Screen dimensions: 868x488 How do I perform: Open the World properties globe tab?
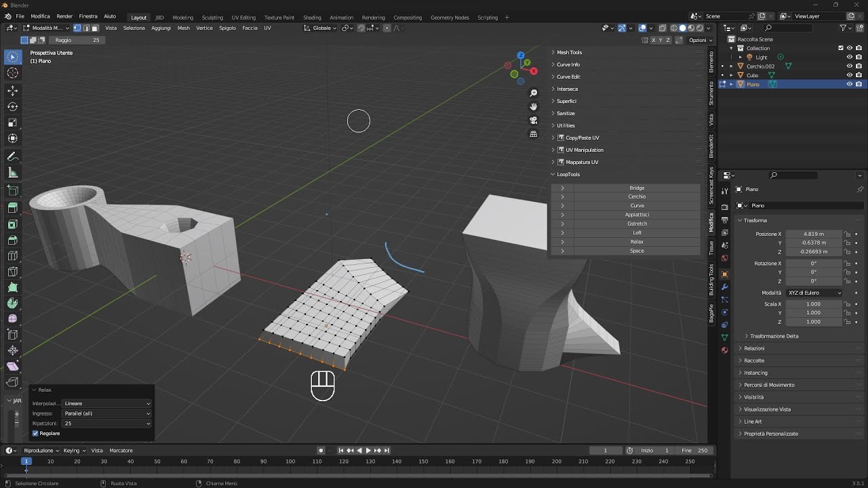(x=724, y=258)
